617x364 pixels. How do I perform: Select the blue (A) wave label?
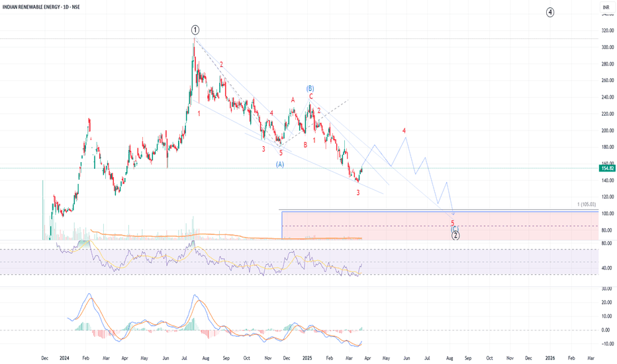(x=280, y=165)
